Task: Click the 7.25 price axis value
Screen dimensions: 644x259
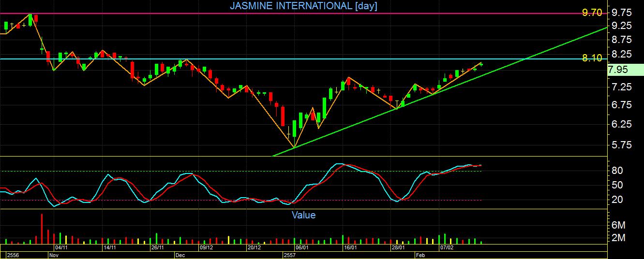Action: 622,87
